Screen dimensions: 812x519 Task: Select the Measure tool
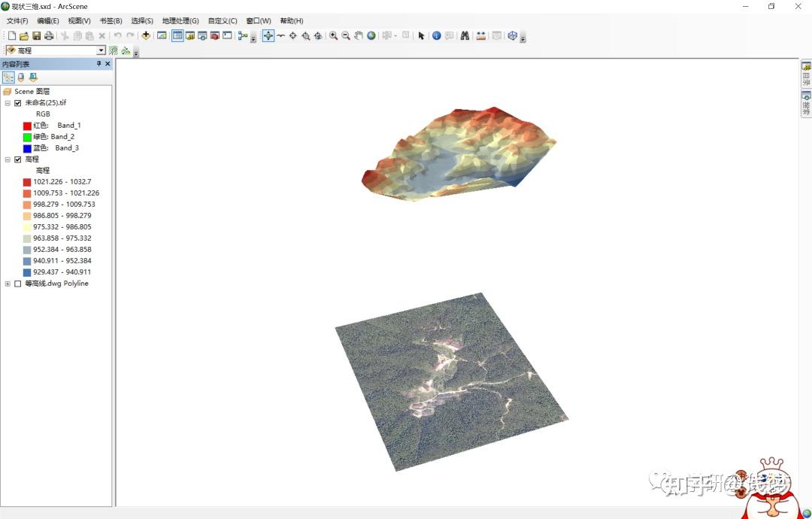tap(481, 35)
